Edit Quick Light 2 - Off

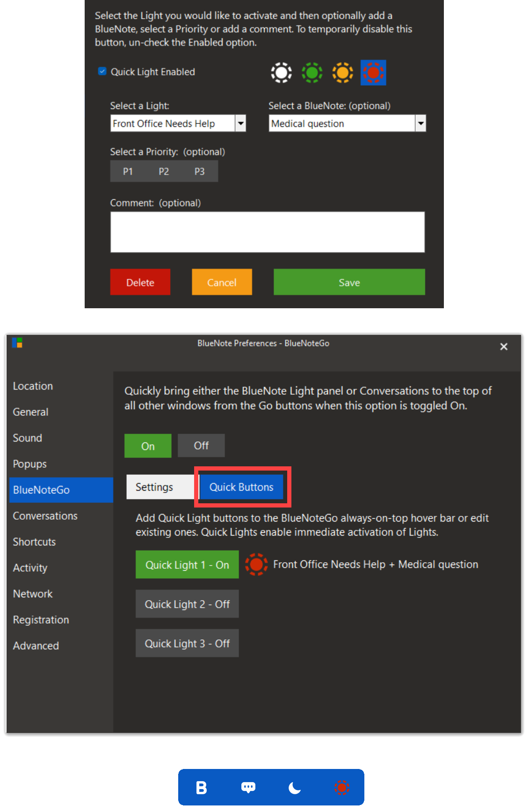coord(187,604)
